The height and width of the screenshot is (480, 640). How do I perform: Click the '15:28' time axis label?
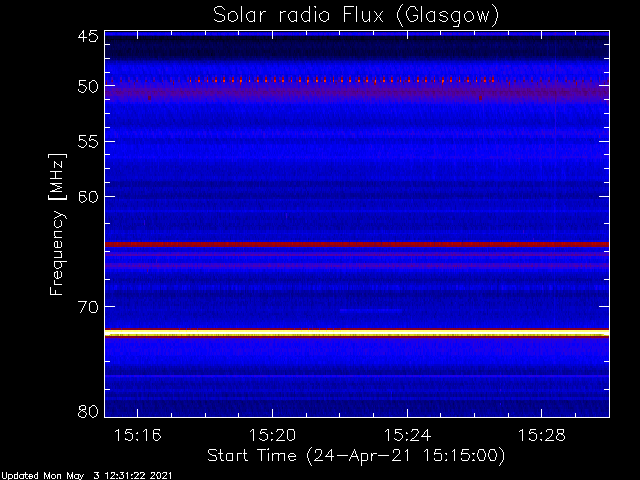pyautogui.click(x=542, y=435)
